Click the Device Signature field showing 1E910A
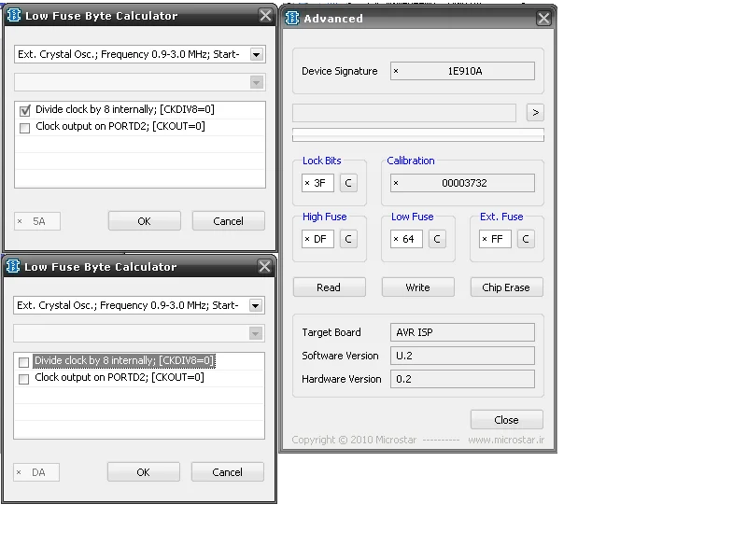 (x=462, y=71)
